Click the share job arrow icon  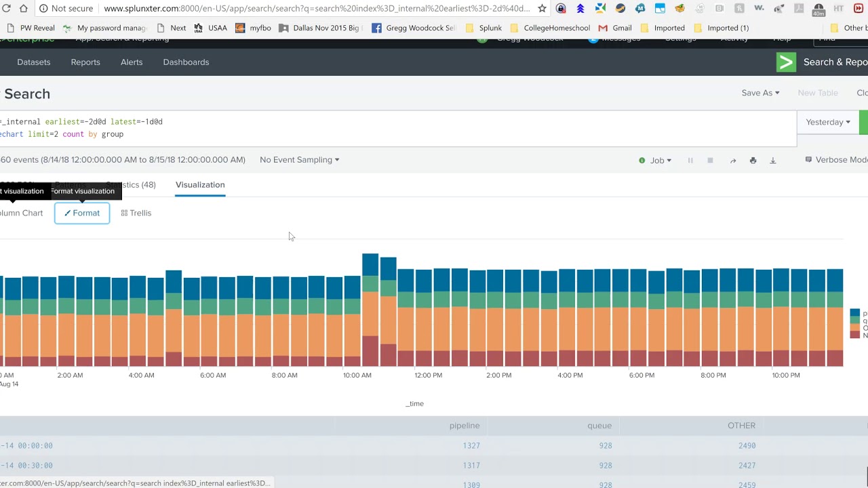(732, 161)
